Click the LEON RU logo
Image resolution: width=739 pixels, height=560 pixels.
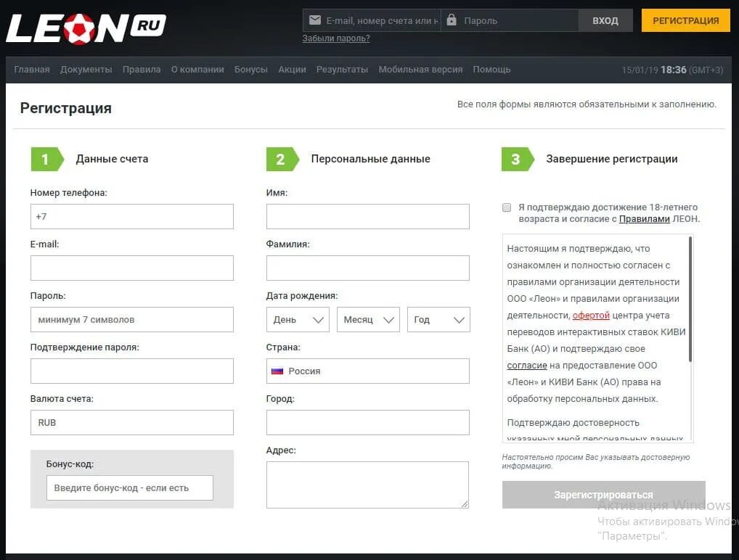[x=86, y=28]
